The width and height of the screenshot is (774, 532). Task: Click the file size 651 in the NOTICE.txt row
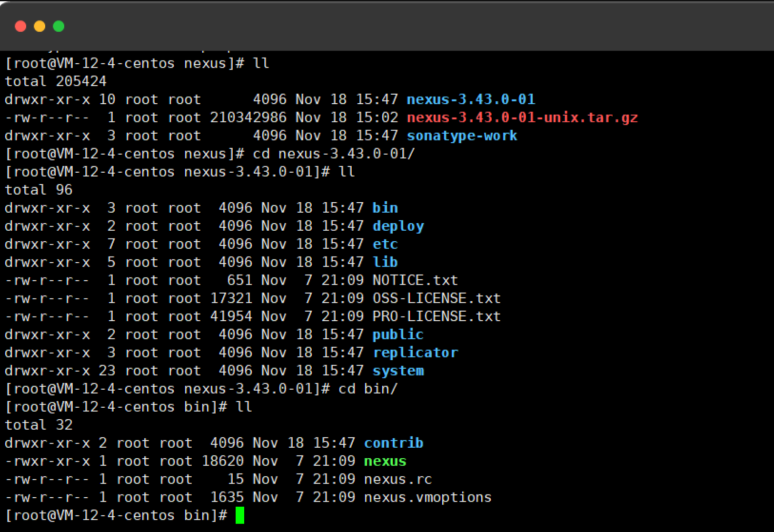tap(240, 280)
